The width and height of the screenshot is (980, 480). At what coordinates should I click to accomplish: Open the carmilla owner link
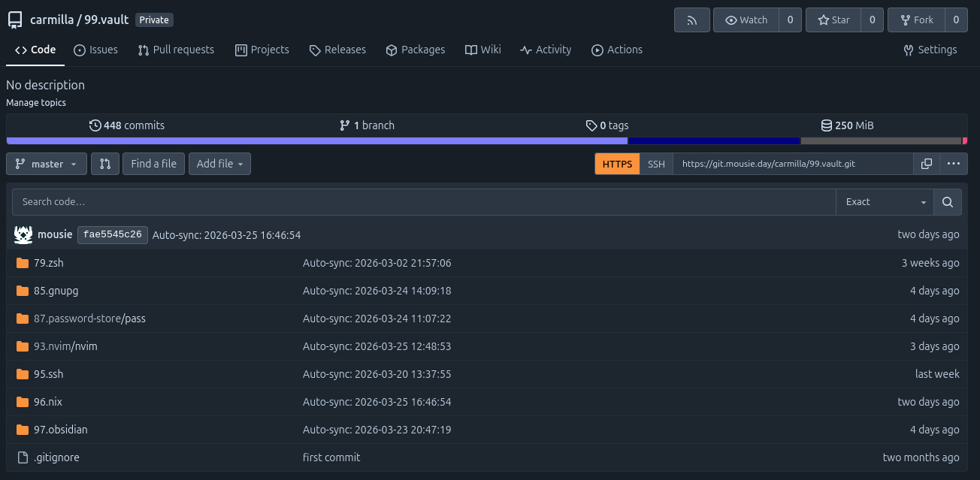pos(52,20)
